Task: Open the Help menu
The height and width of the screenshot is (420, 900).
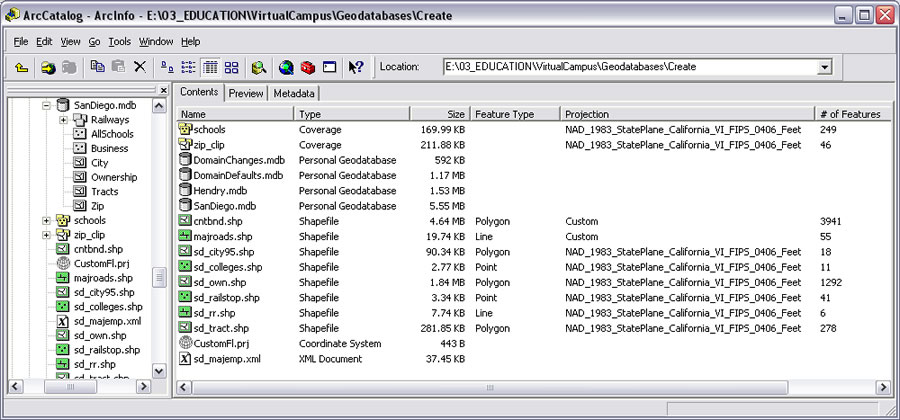Action: tap(191, 41)
